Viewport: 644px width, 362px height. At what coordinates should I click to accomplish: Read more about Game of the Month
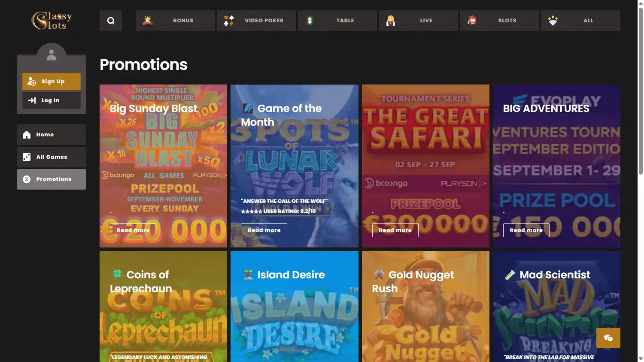pos(264,230)
